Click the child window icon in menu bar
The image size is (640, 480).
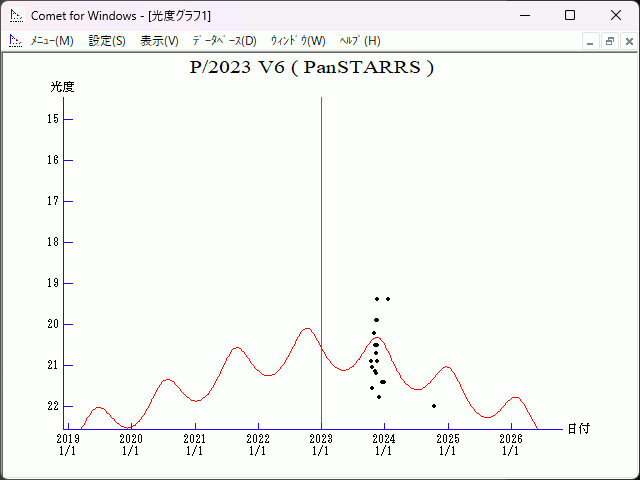16,41
